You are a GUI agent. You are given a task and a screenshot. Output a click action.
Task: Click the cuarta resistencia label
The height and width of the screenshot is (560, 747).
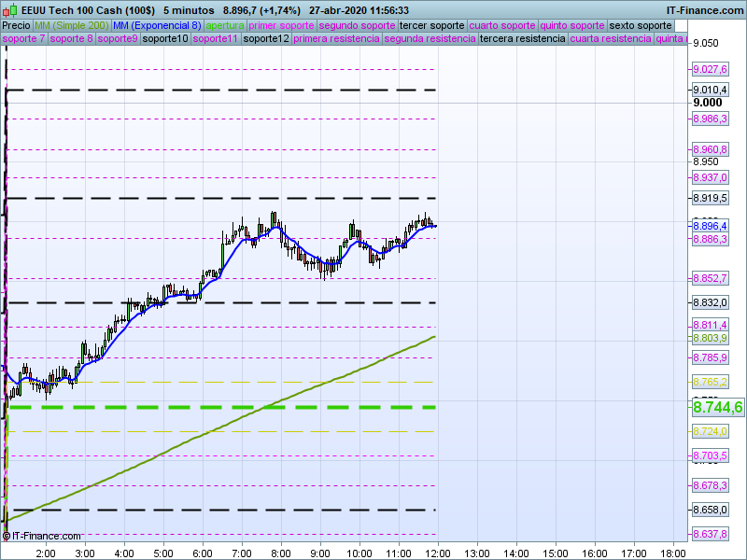(610, 39)
